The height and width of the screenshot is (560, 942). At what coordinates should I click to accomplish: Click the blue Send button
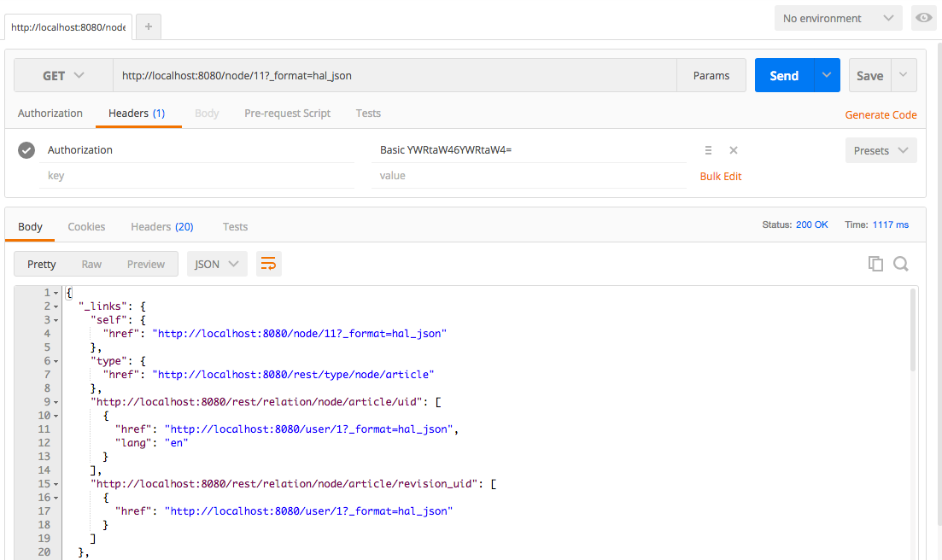[784, 75]
